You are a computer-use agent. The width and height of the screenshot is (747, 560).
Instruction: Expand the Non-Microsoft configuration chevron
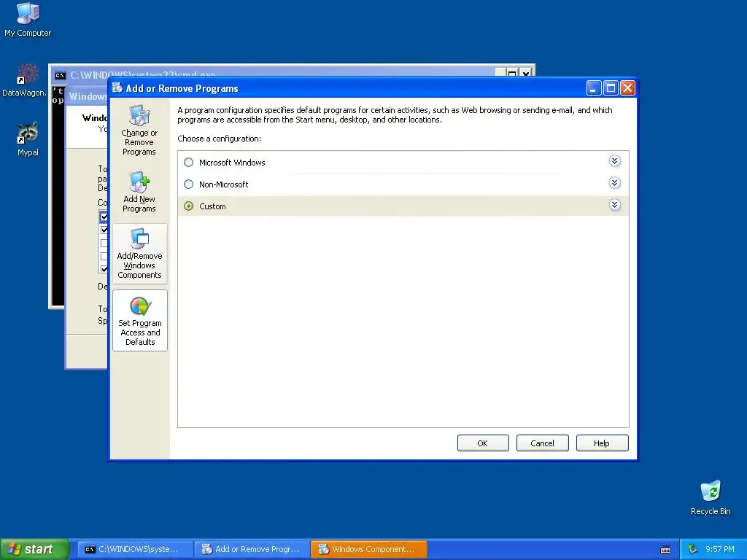click(614, 183)
